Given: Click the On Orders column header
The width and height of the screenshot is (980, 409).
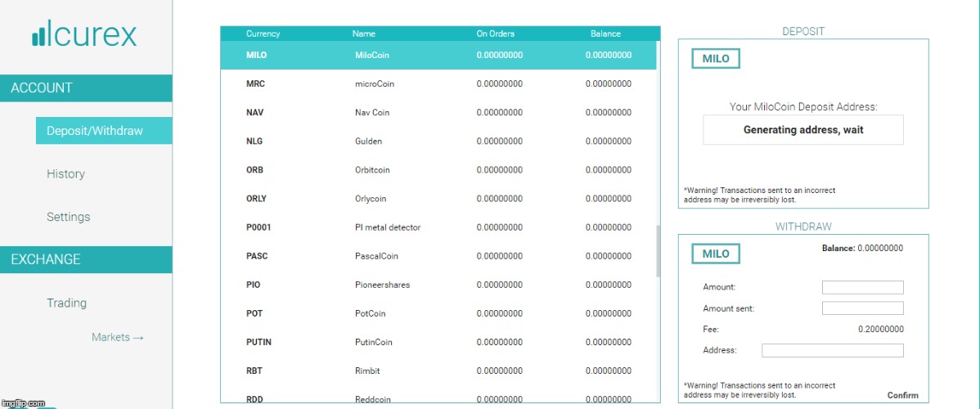Looking at the screenshot, I should point(494,34).
